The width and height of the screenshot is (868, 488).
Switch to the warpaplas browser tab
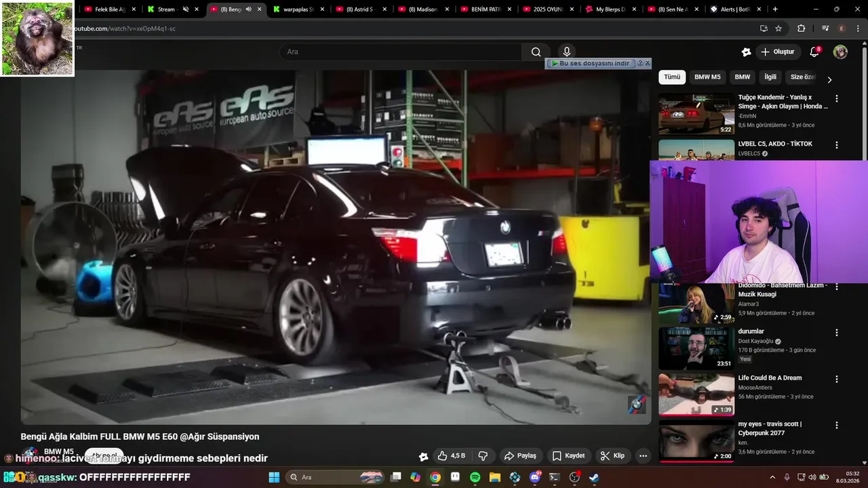tap(297, 9)
